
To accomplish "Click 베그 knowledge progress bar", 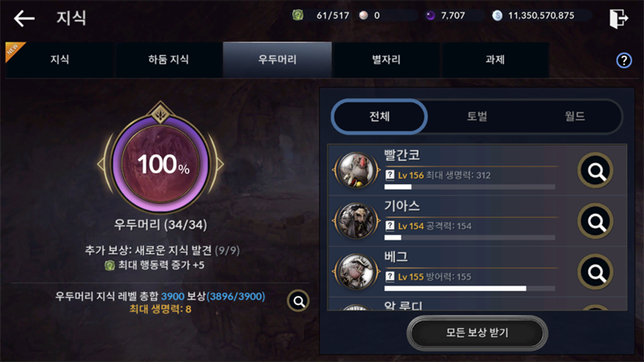I will tap(469, 289).
